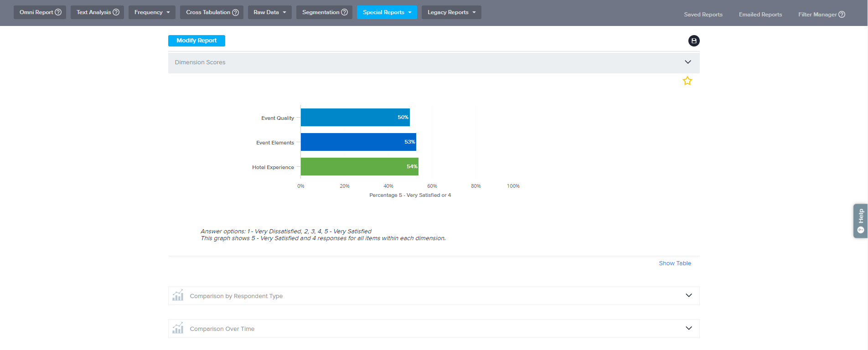
Task: Click the chart icon beside Comparison Over Time
Action: (x=178, y=329)
